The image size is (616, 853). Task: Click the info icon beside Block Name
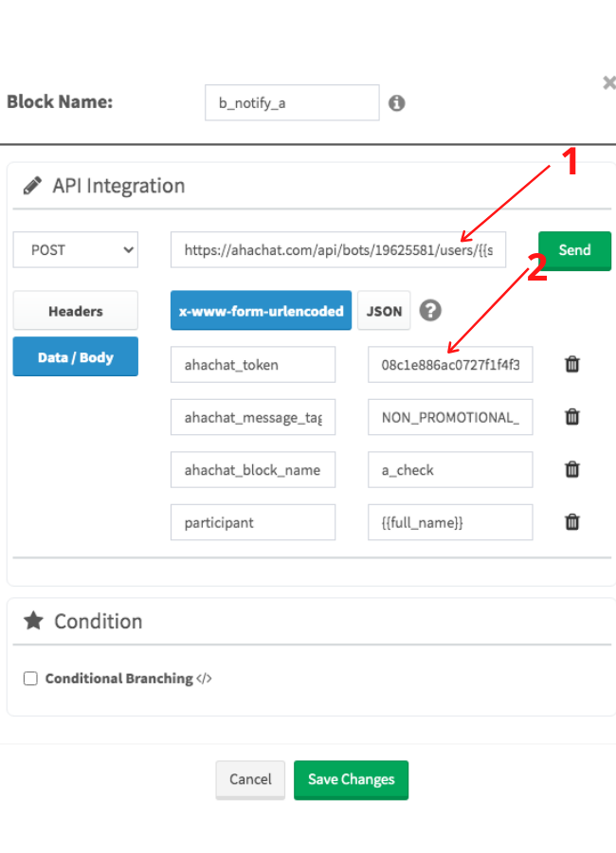(397, 102)
